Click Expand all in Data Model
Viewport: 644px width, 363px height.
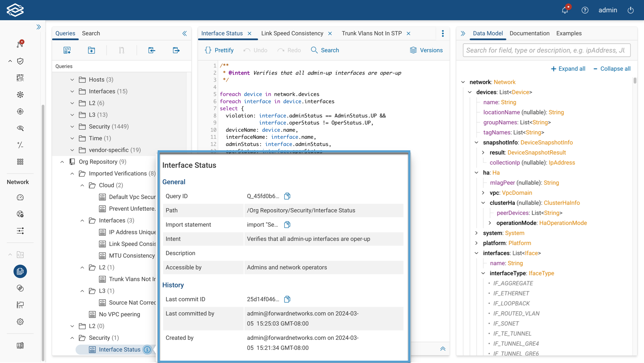(568, 68)
